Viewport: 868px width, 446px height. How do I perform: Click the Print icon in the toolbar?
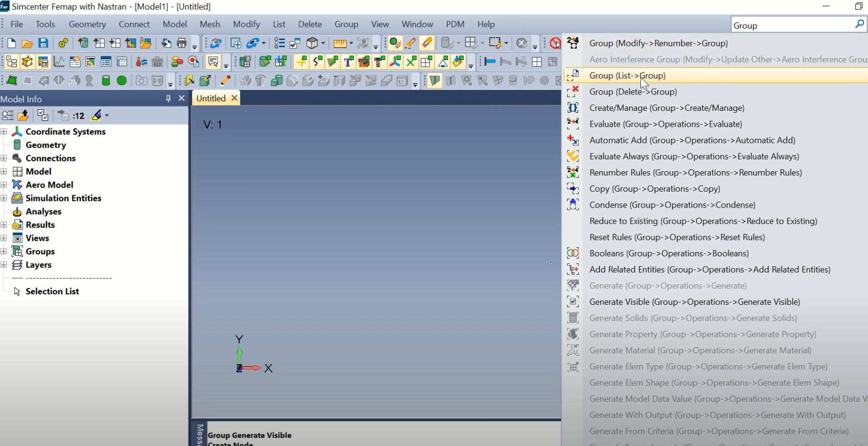click(182, 43)
